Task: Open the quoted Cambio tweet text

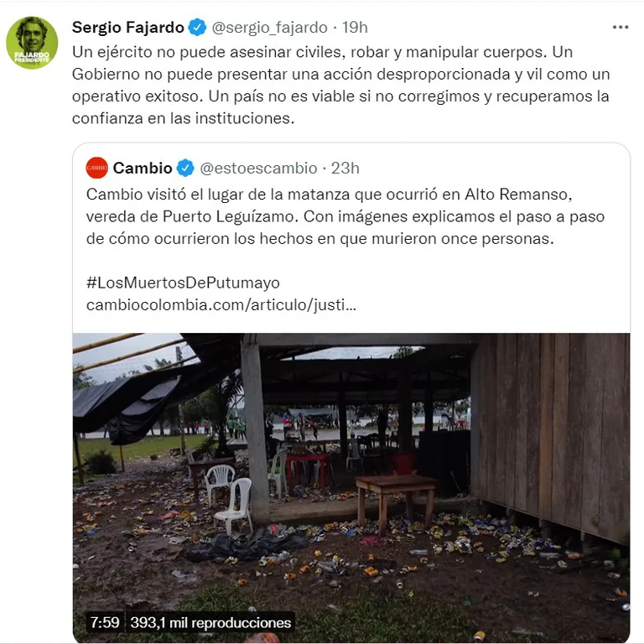Action: pos(345,216)
